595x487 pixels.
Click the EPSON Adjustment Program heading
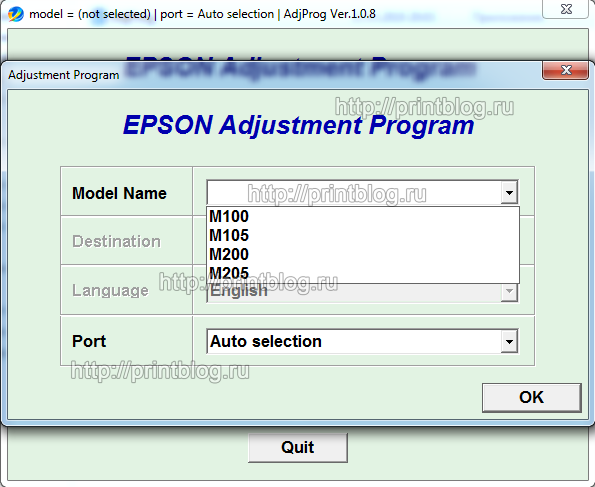[x=298, y=125]
